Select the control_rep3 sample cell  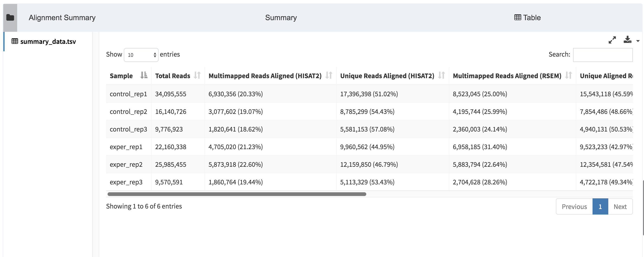(x=128, y=129)
